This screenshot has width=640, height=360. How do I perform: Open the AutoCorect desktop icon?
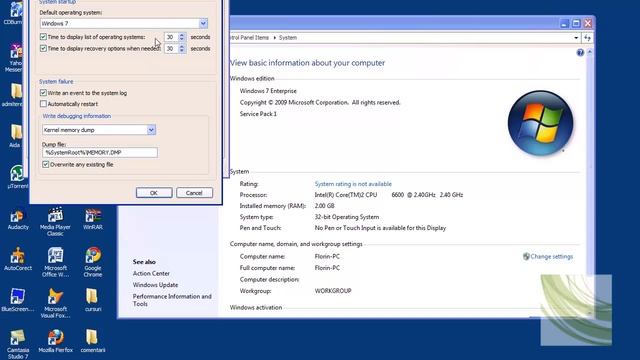[x=18, y=260]
